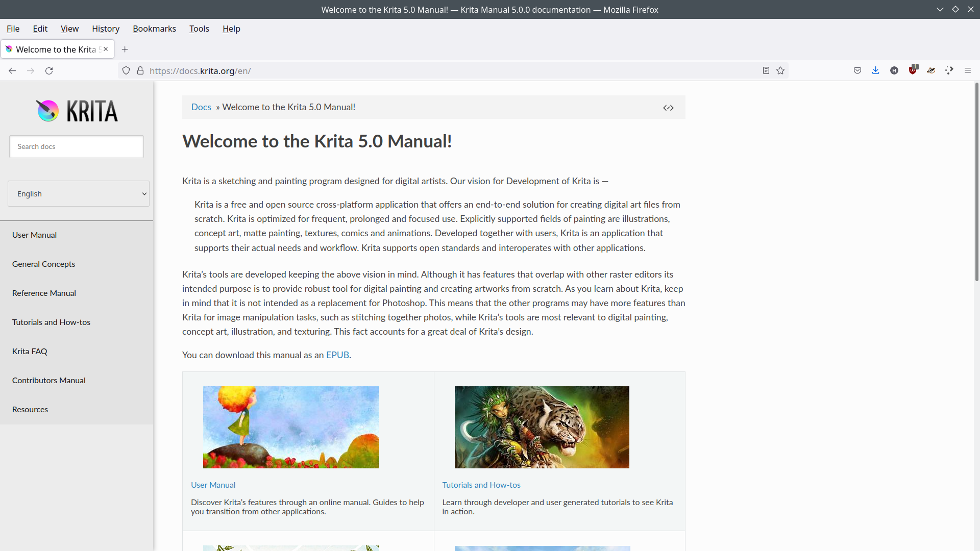This screenshot has height=551, width=980.
Task: Expand the Reference Manual section
Action: click(44, 293)
